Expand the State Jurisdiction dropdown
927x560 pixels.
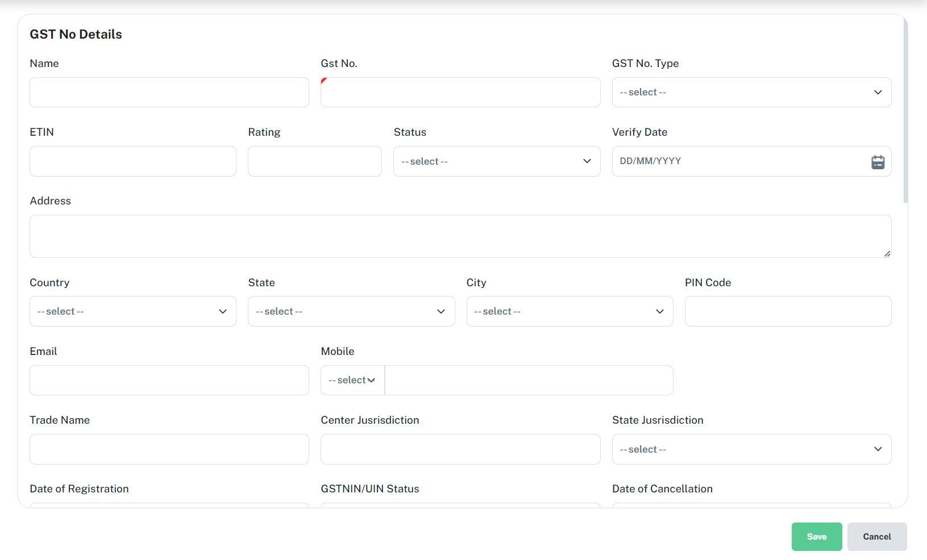click(751, 450)
